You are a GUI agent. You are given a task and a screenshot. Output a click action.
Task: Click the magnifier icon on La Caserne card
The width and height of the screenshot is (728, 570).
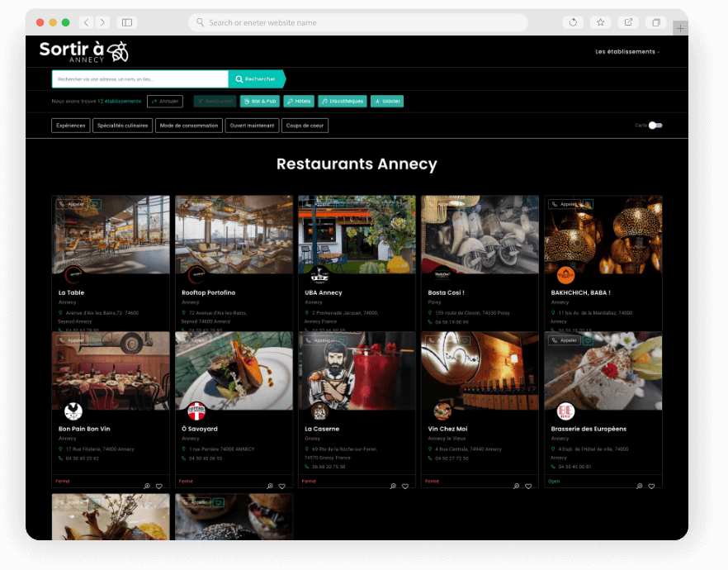[x=393, y=486]
